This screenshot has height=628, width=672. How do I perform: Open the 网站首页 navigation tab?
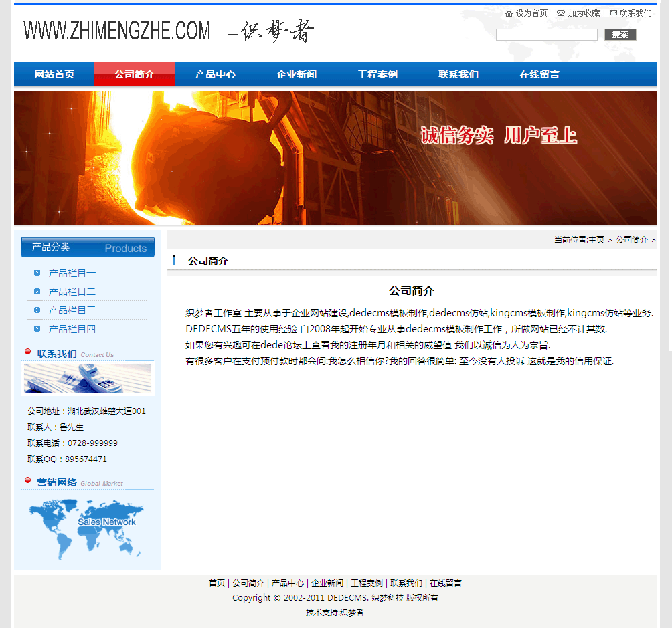click(54, 74)
